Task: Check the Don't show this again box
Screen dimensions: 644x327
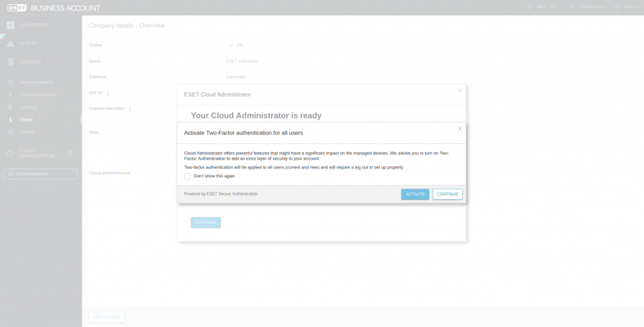Action: (187, 176)
